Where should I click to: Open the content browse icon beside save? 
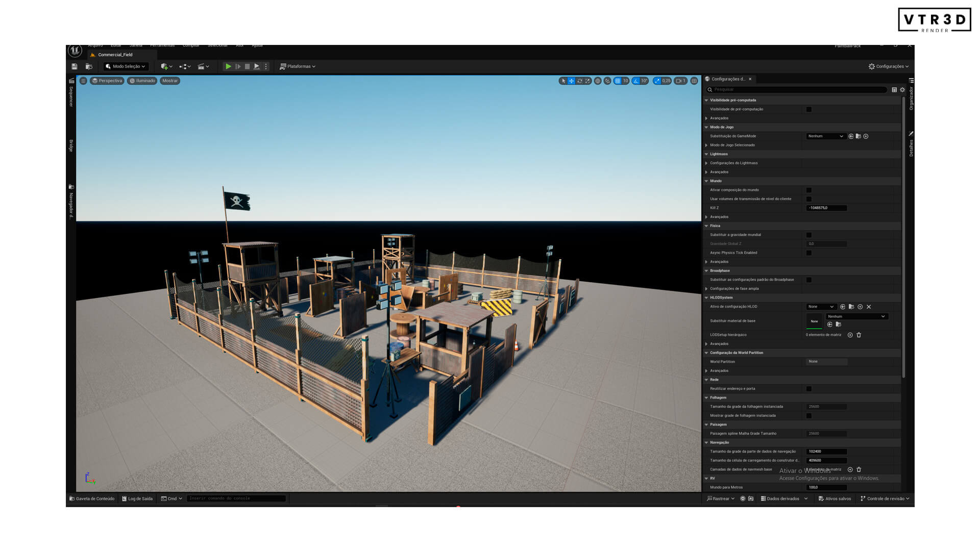89,66
